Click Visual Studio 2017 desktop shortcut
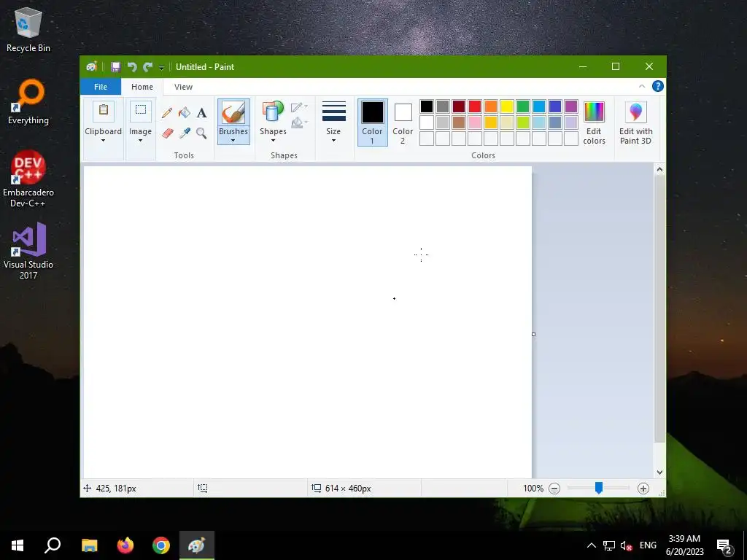 [x=28, y=251]
